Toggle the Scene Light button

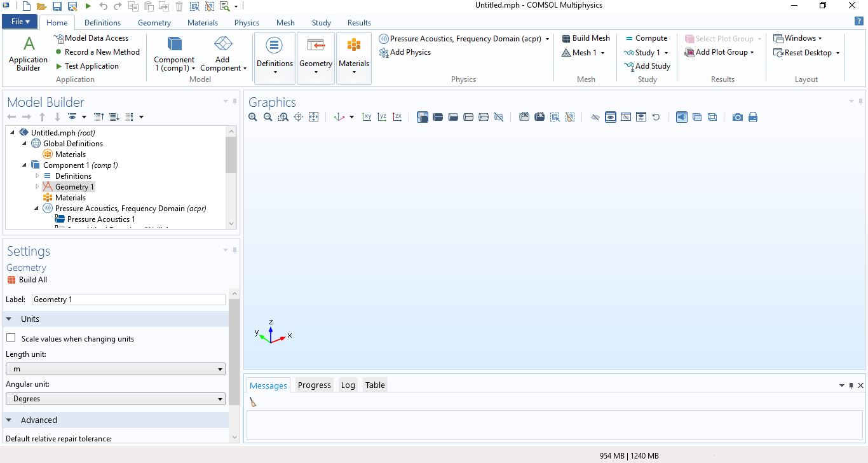[x=682, y=117]
